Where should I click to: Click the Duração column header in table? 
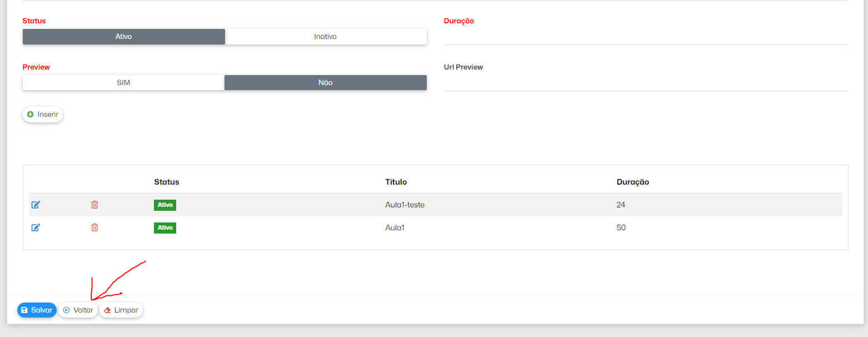pyautogui.click(x=632, y=182)
